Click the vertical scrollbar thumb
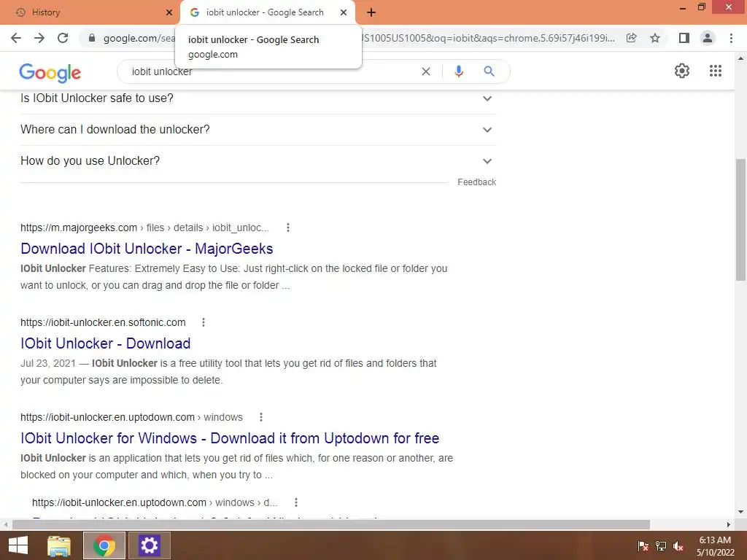This screenshot has height=560, width=747. pyautogui.click(x=740, y=219)
